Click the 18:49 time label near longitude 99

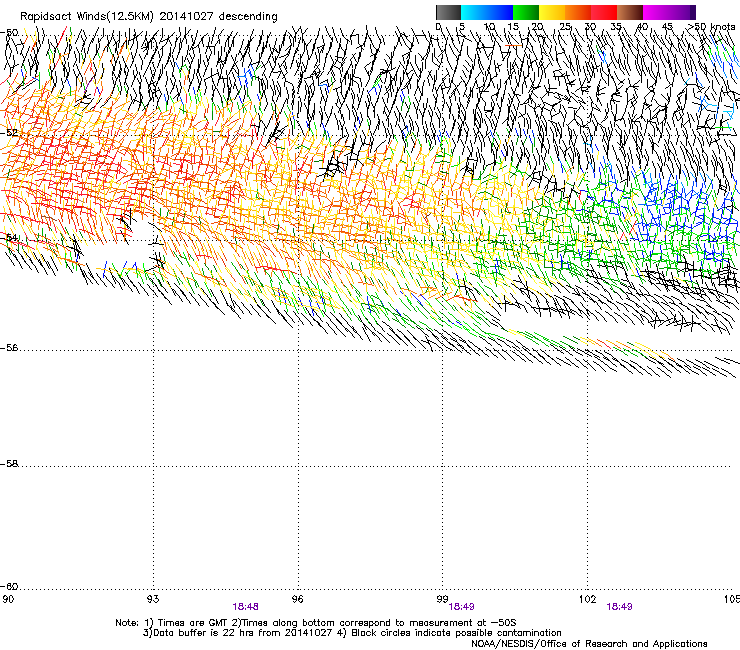461,607
